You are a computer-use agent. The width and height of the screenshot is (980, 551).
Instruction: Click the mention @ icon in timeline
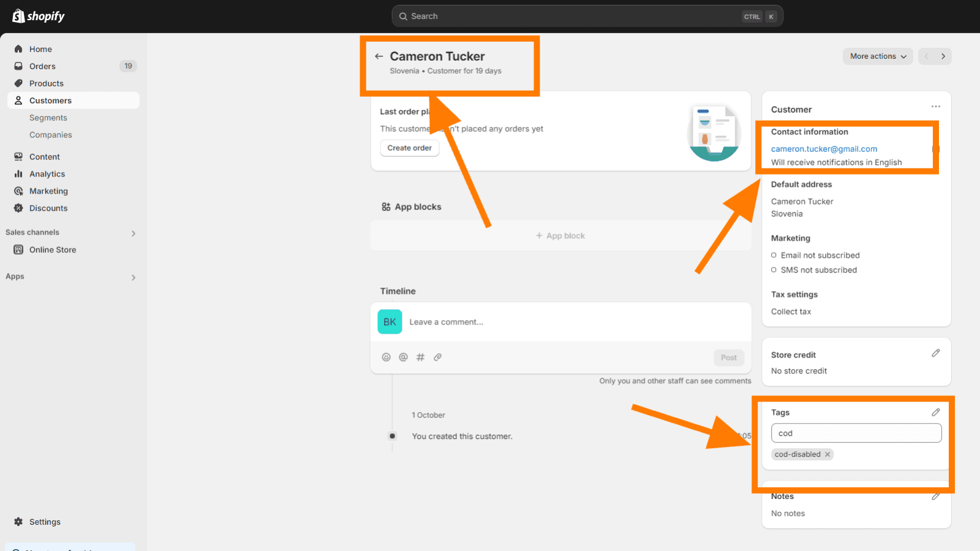click(x=403, y=358)
